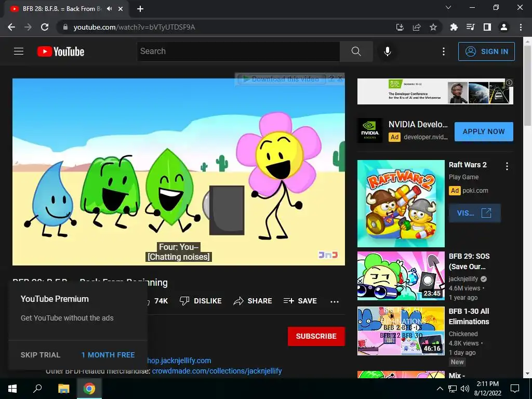Screen dimensions: 532x399
Task: Open the NVIDIA GTC banner ad
Action: [x=435, y=91]
